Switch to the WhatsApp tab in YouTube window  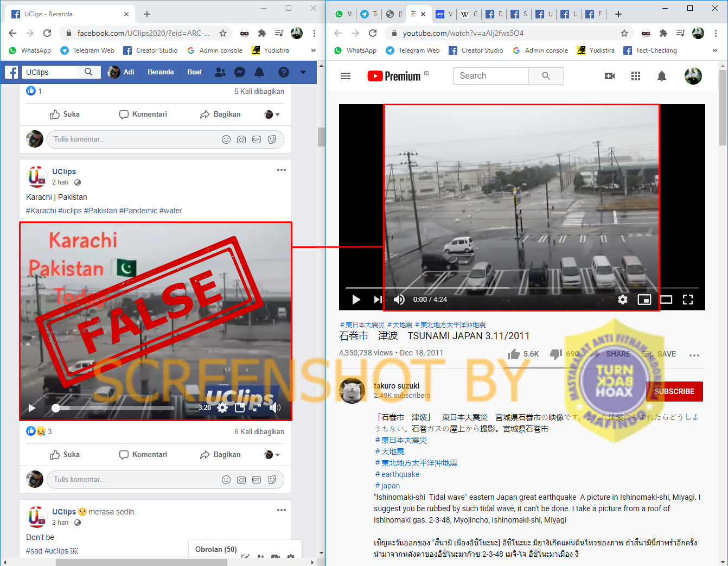coord(343,14)
